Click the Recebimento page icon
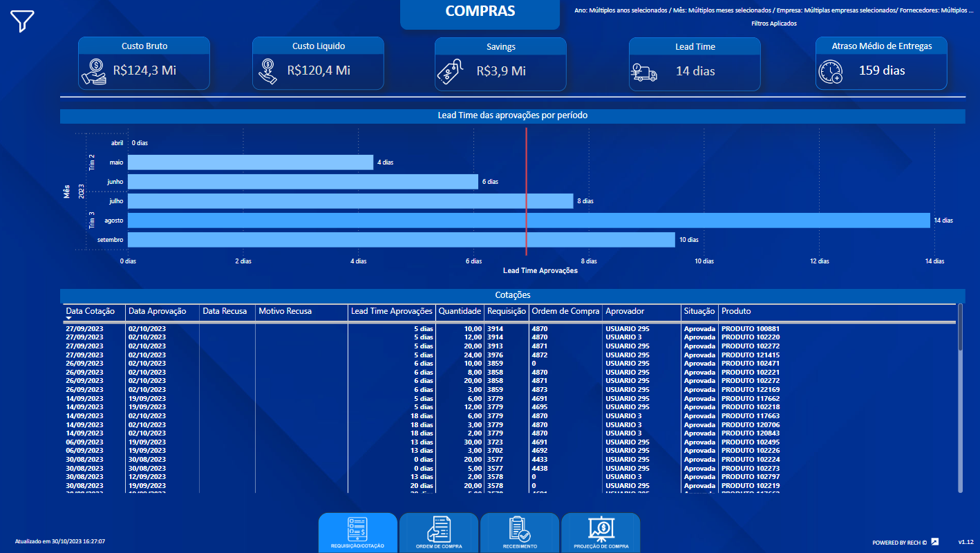Screen dimensions: 980x553 point(519,529)
